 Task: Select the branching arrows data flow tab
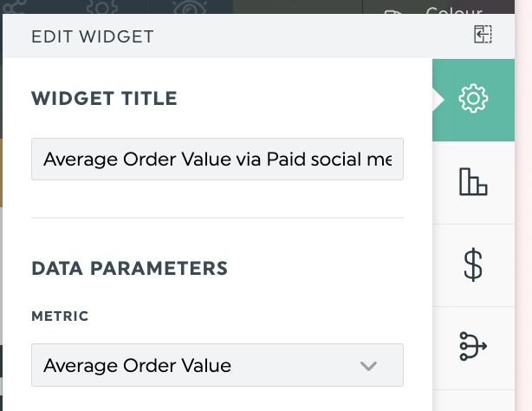[x=473, y=347]
